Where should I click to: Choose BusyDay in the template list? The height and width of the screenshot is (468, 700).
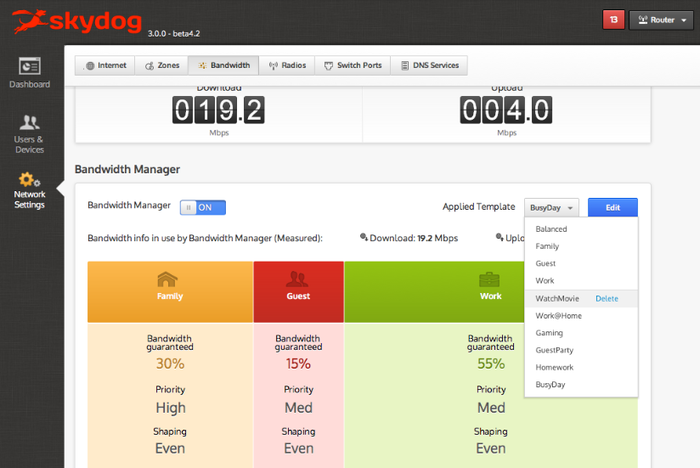[x=581, y=384]
